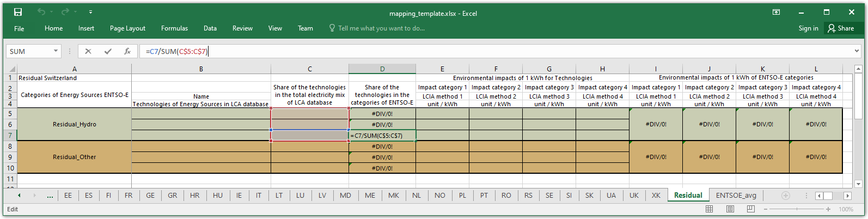Switch to the Home ribbon tab
Viewport: 868px width, 219px height.
click(x=54, y=28)
